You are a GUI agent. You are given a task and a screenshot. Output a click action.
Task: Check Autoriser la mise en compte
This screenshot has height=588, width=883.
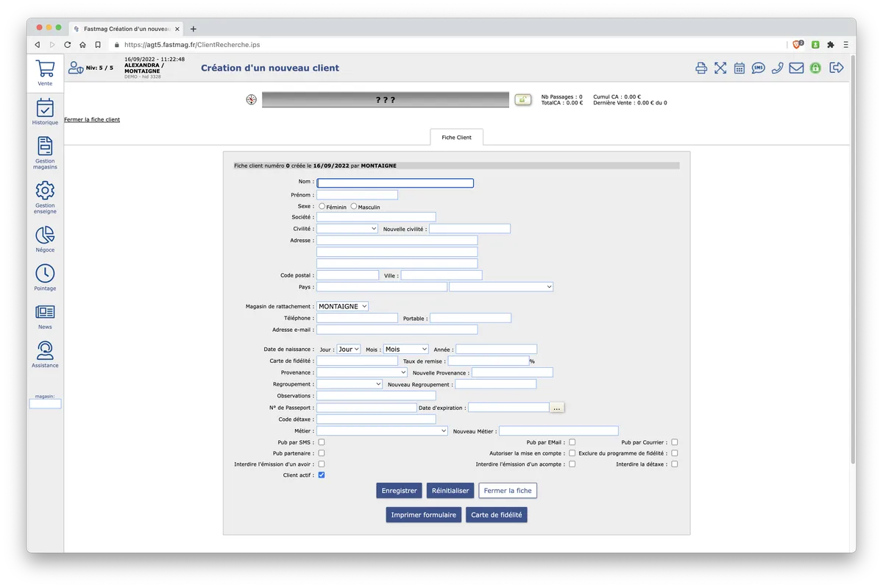click(572, 453)
